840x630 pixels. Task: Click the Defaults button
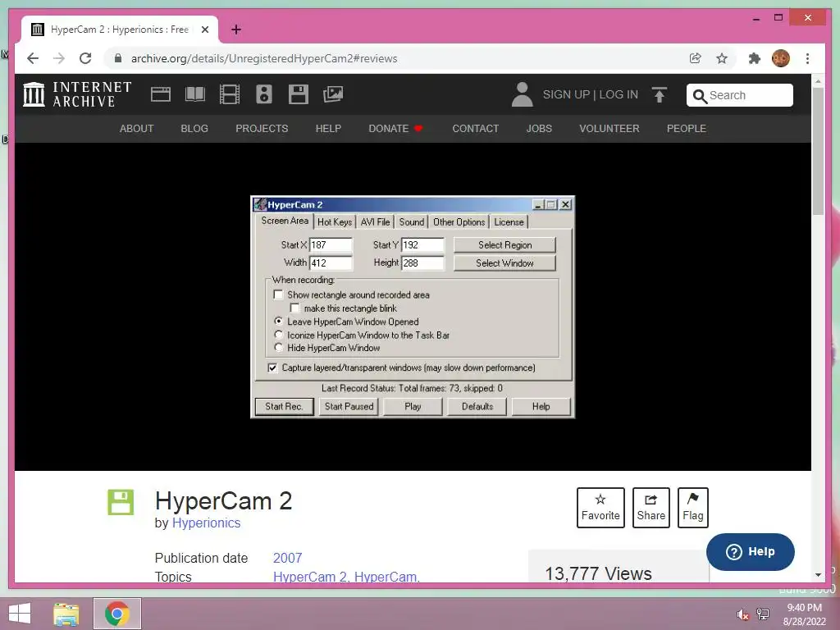(x=477, y=406)
